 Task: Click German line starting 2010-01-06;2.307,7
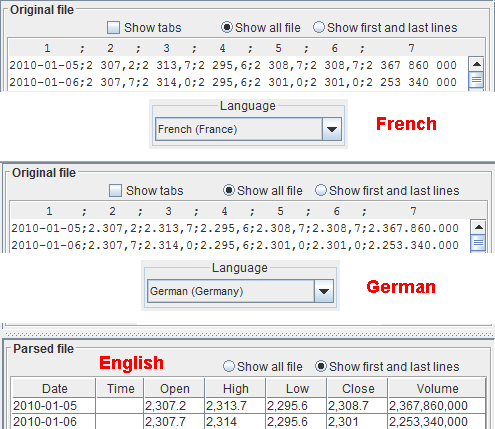(235, 245)
